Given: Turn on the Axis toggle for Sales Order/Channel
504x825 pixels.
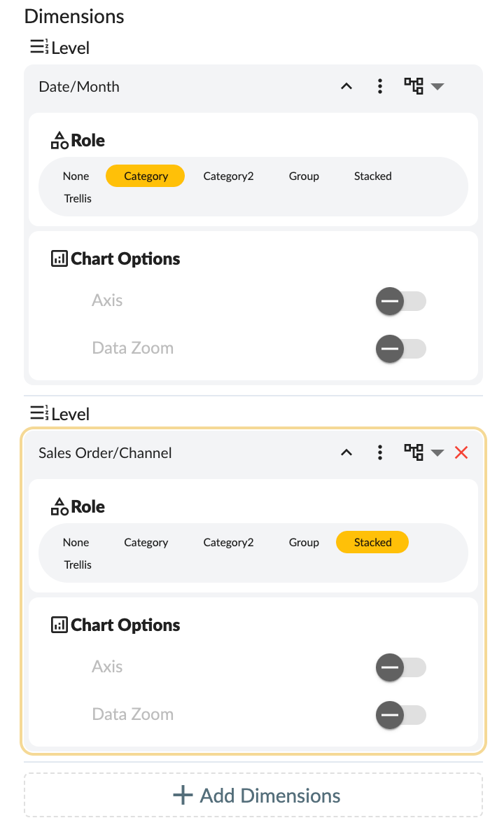Looking at the screenshot, I should point(400,667).
